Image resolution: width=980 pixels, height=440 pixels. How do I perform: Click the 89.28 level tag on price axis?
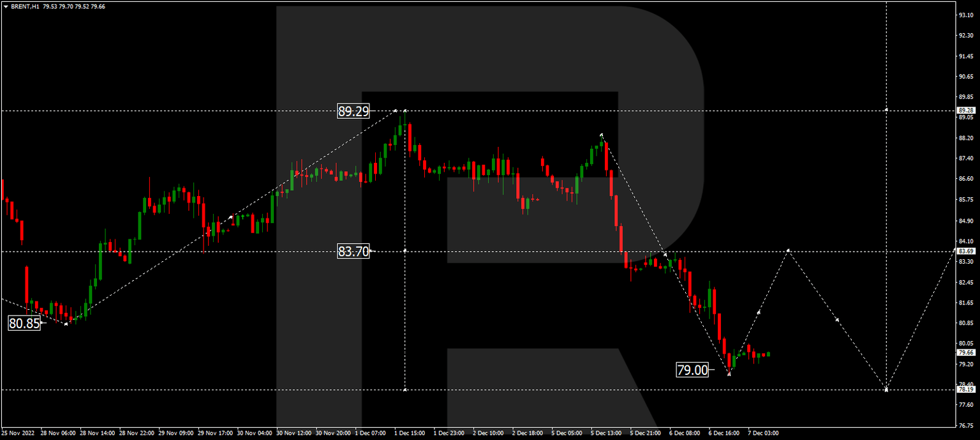(966, 110)
